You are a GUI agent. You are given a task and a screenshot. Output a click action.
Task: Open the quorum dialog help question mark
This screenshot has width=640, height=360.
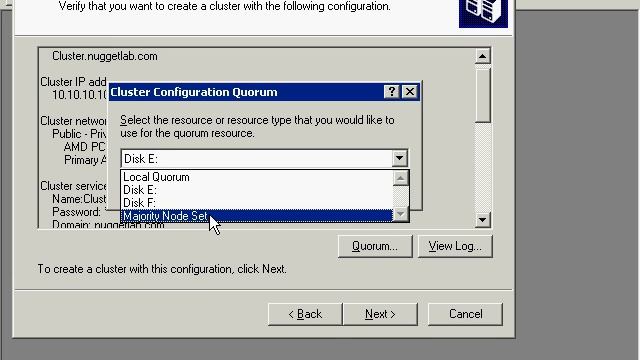[x=391, y=92]
